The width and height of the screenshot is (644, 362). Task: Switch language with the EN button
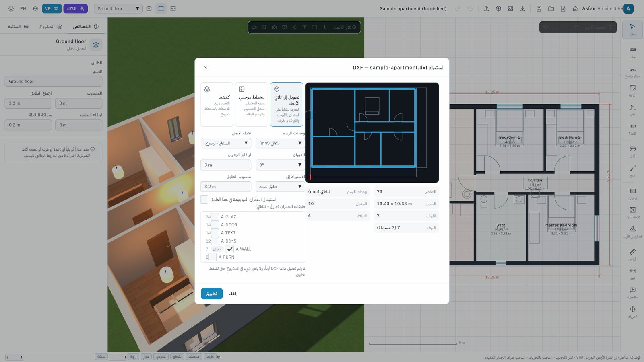(x=23, y=8)
